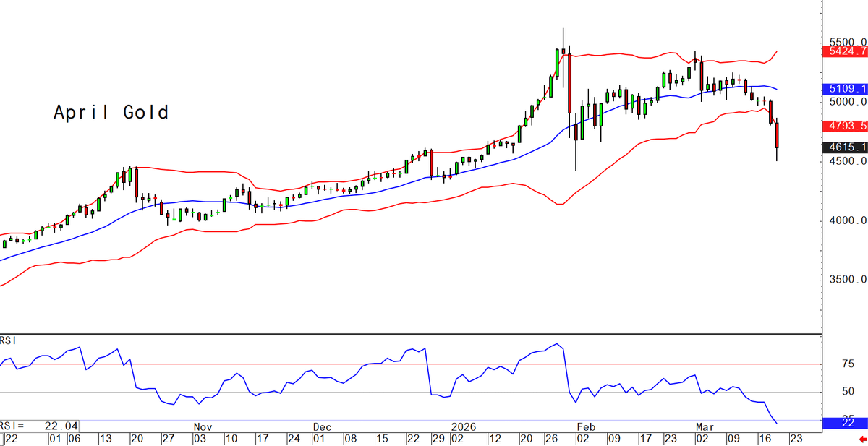
Task: Click the 4500.0 price axis label
Action: point(848,161)
